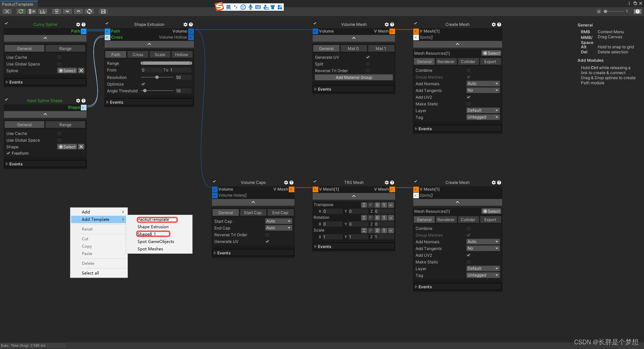Open the window three-dot options menu

tap(629, 3)
